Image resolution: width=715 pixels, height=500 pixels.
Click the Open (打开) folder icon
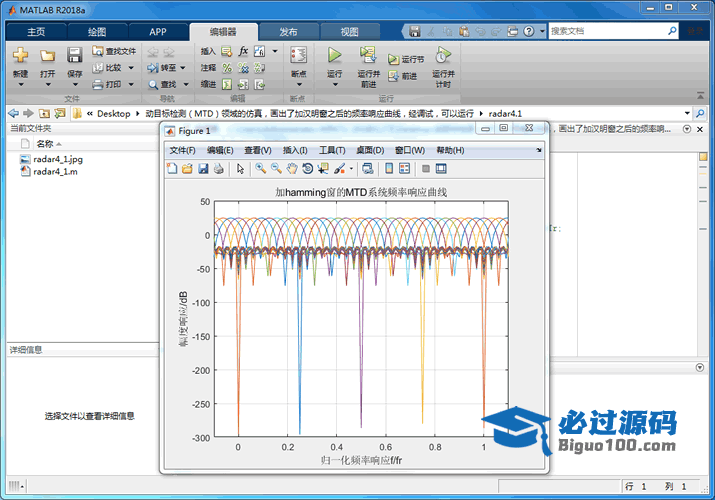click(x=47, y=55)
